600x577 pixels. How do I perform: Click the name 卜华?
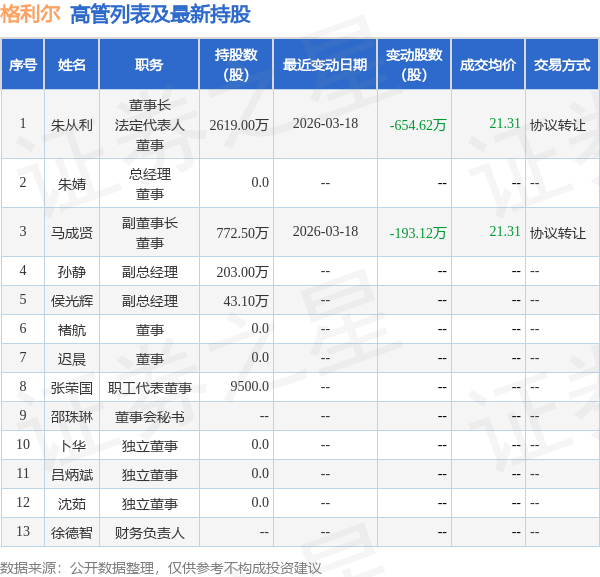72,446
